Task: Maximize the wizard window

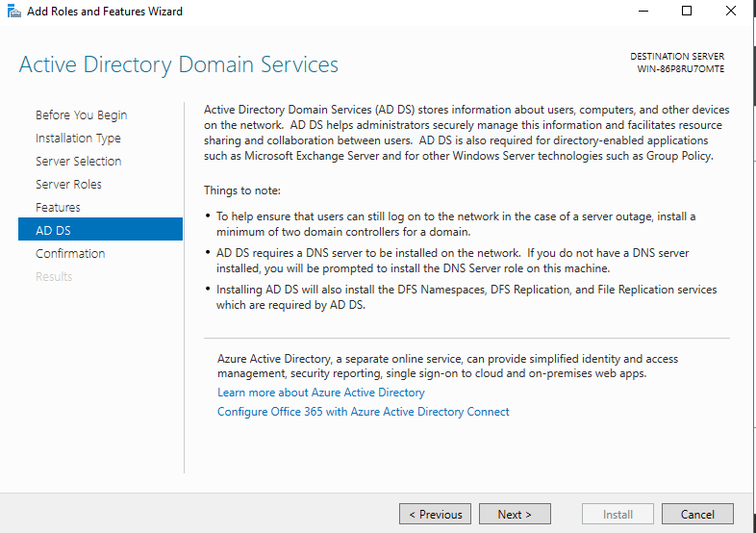Action: 687,12
